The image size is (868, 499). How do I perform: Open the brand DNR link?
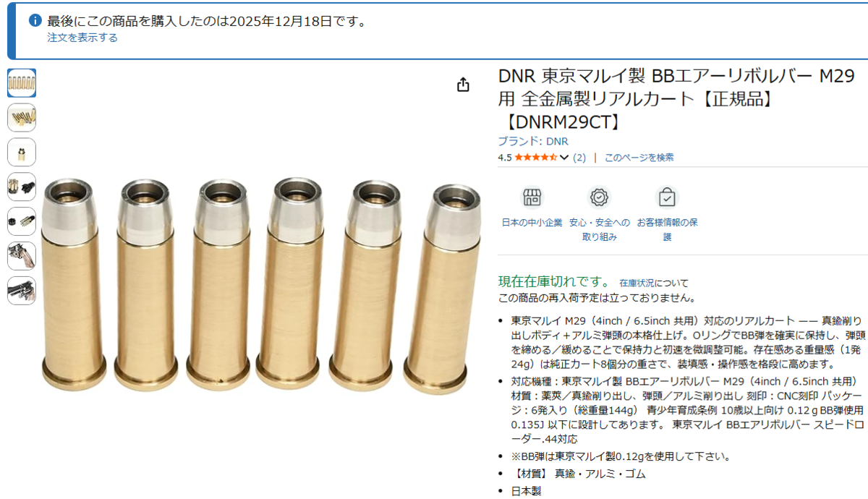tap(533, 141)
